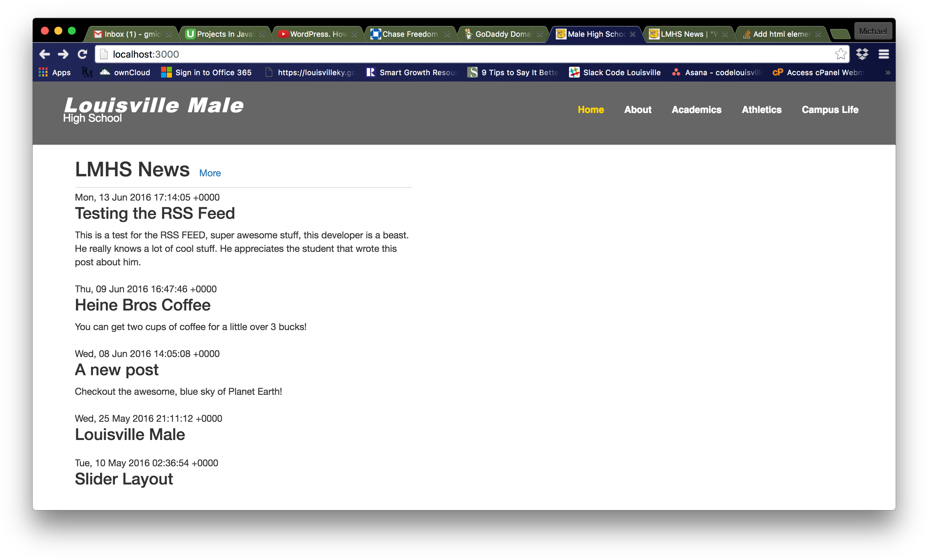This screenshot has height=560, width=928.
Task: Click the A new post headline
Action: point(117,370)
